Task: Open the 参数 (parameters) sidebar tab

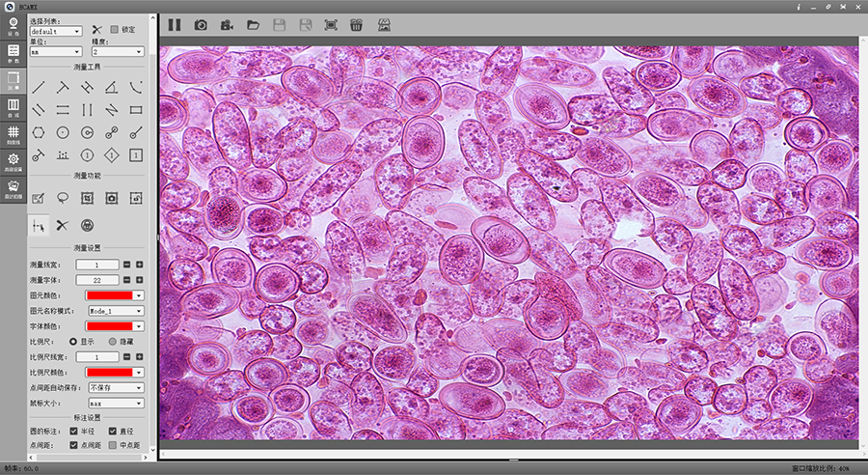Action: pos(14,54)
